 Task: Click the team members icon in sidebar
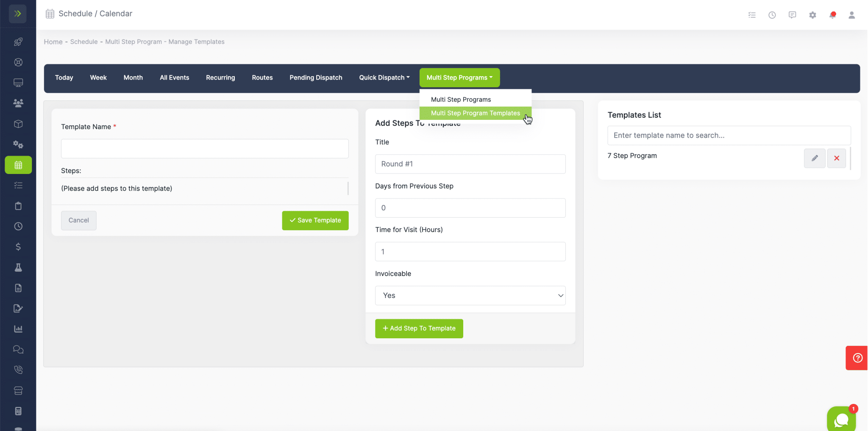click(18, 103)
